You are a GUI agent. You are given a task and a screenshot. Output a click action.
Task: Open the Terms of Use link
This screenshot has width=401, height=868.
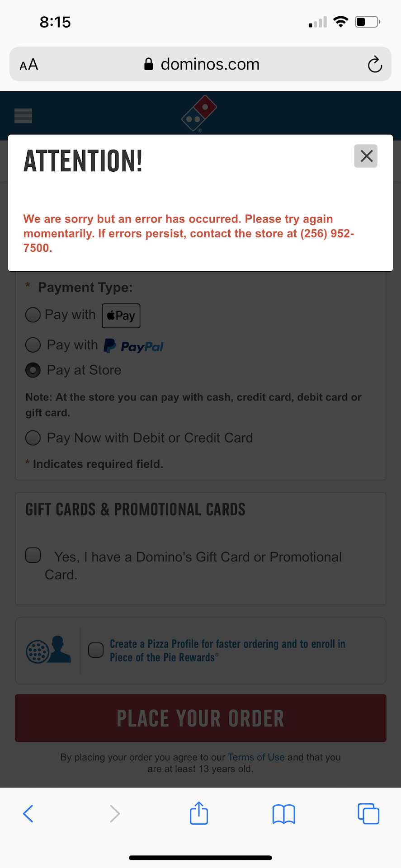coord(256,757)
